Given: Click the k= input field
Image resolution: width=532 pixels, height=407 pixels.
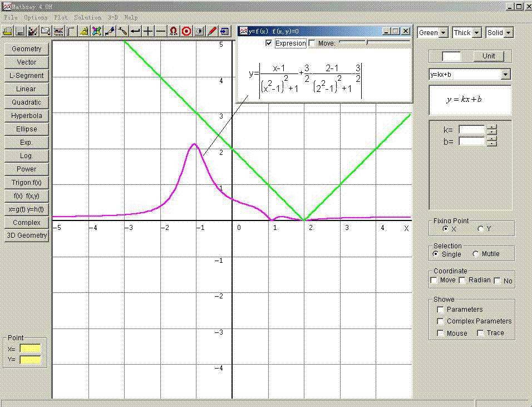Looking at the screenshot, I should pyautogui.click(x=472, y=130).
